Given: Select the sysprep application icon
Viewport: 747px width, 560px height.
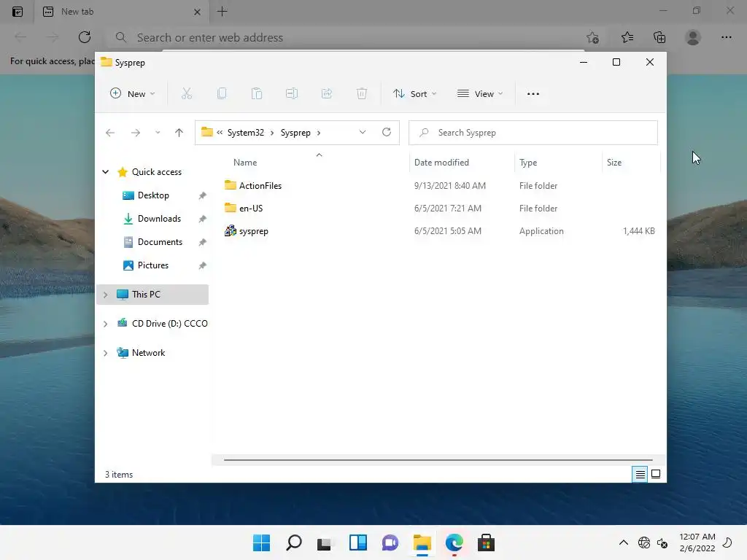Looking at the screenshot, I should [x=231, y=231].
